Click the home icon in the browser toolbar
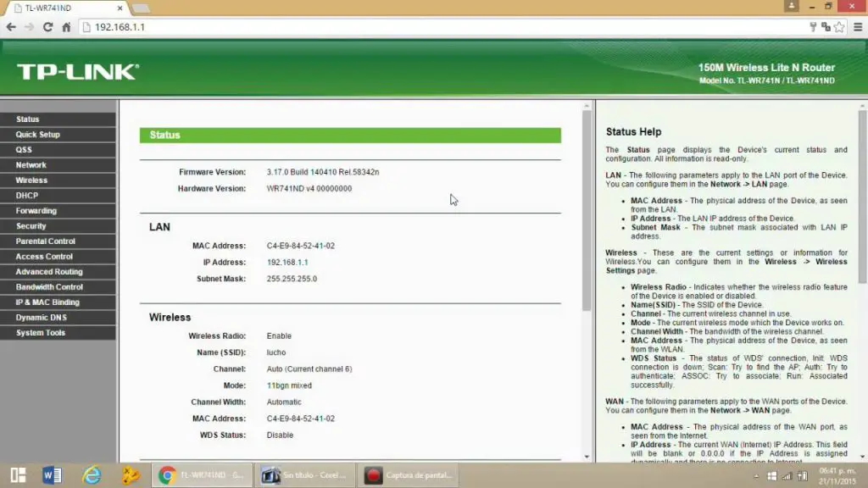Viewport: 868px width, 488px height. (x=67, y=26)
